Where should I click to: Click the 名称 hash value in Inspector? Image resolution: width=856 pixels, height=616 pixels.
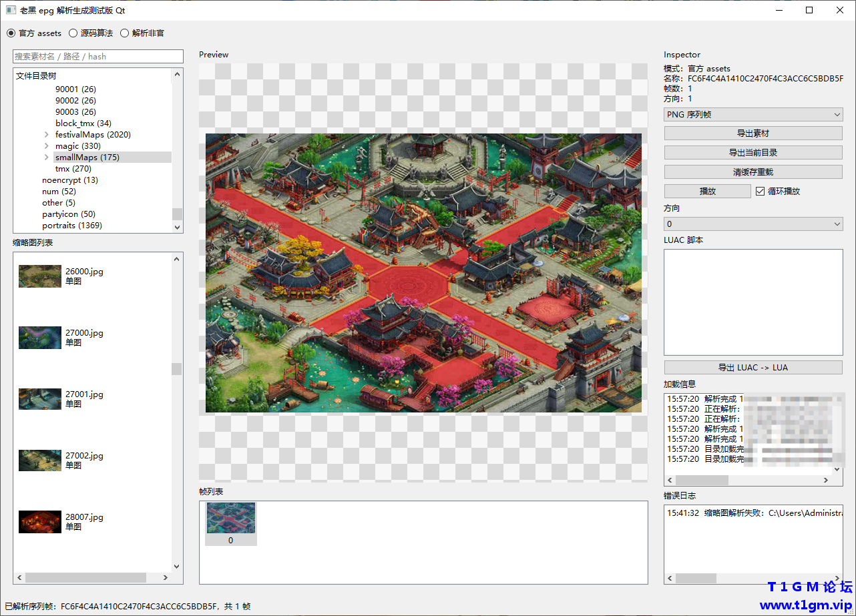coord(766,79)
